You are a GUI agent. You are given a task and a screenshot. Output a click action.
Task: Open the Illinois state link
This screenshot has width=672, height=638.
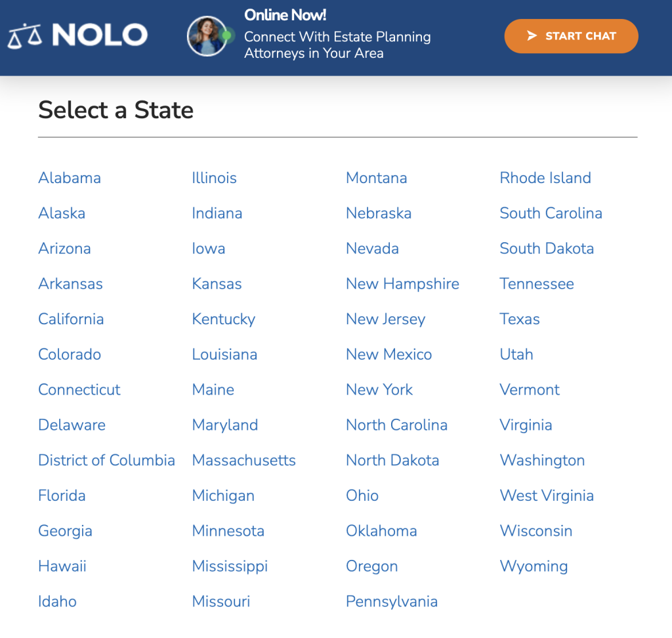pyautogui.click(x=214, y=178)
